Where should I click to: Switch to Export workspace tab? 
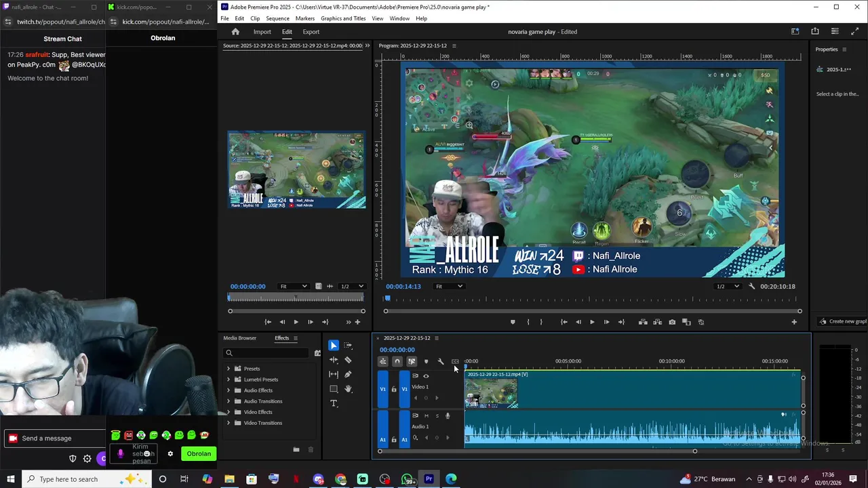(x=311, y=32)
